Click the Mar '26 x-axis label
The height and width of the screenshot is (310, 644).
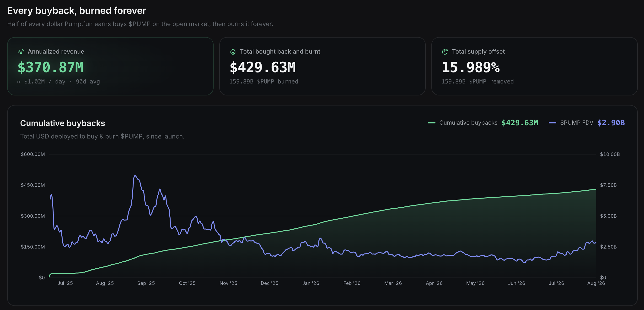[393, 283]
